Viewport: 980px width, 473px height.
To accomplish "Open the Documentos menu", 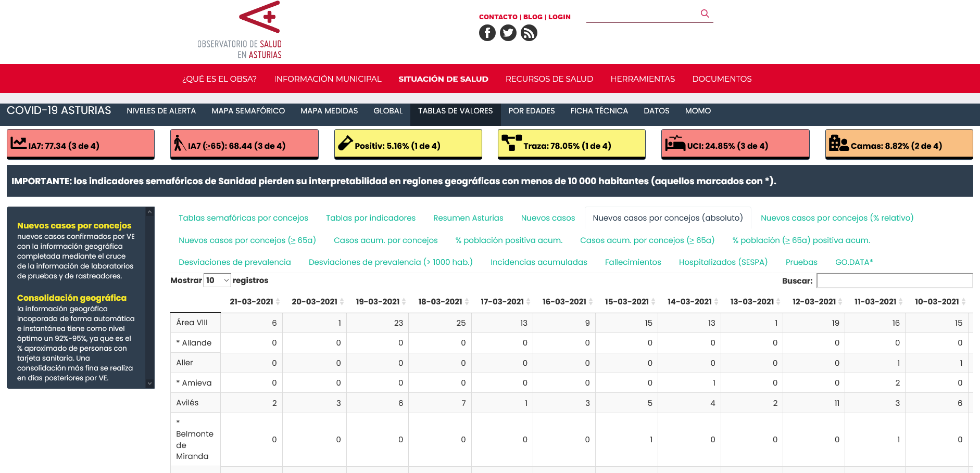I will click(722, 79).
